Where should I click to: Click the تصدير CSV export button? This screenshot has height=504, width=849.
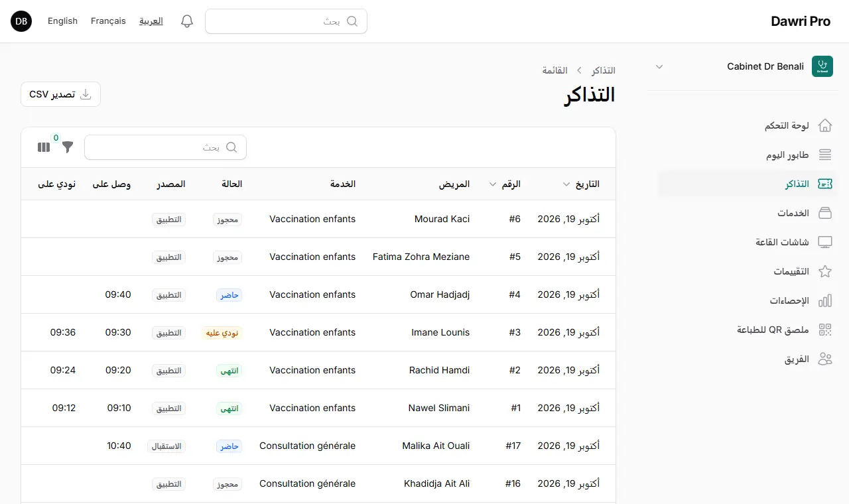[61, 94]
